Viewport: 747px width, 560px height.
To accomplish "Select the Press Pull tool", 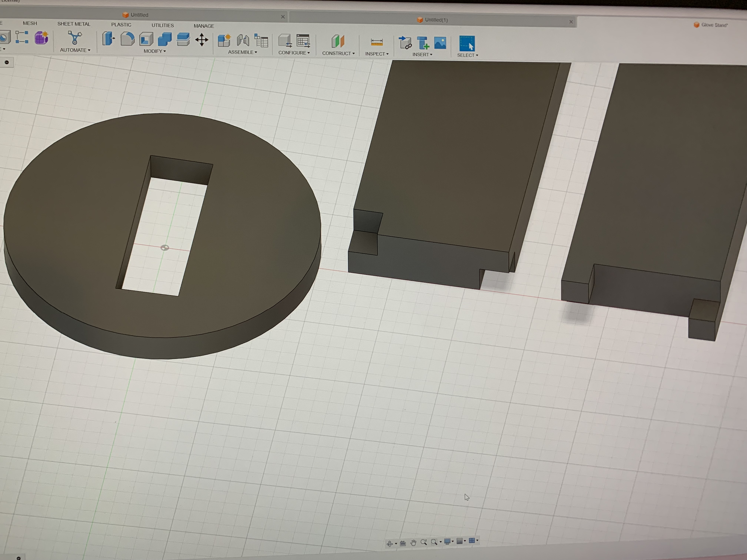I will pos(108,39).
